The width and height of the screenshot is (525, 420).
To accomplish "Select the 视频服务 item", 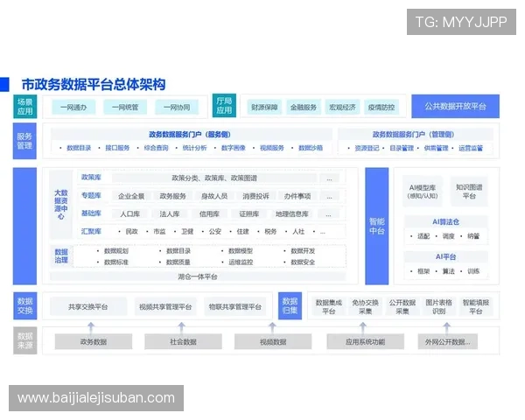I will (272, 148).
